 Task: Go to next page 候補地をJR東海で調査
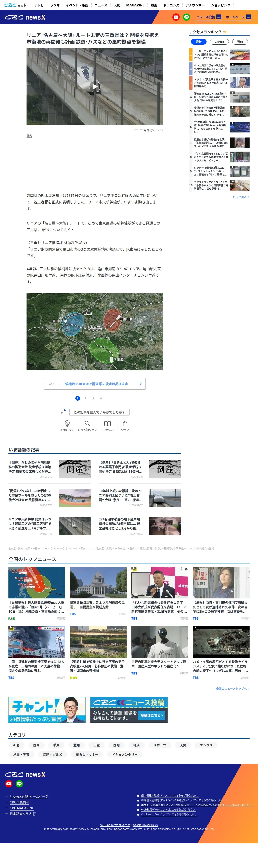pyautogui.click(x=95, y=384)
